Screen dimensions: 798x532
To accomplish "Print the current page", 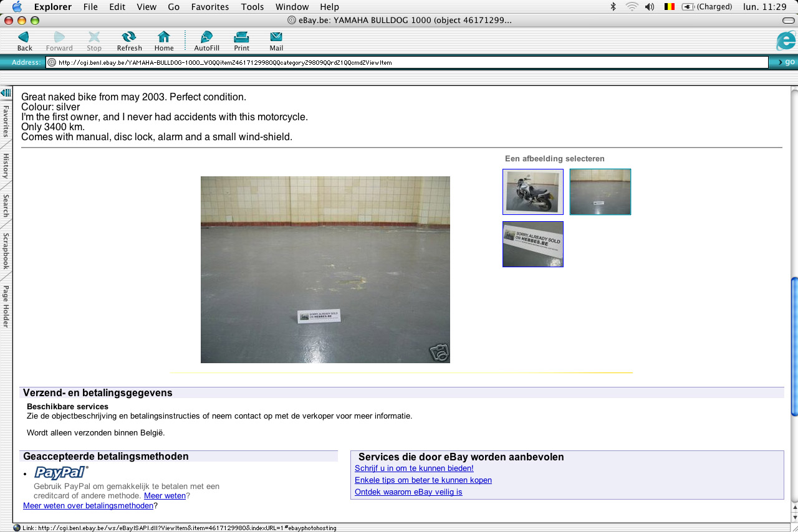I will [x=242, y=41].
